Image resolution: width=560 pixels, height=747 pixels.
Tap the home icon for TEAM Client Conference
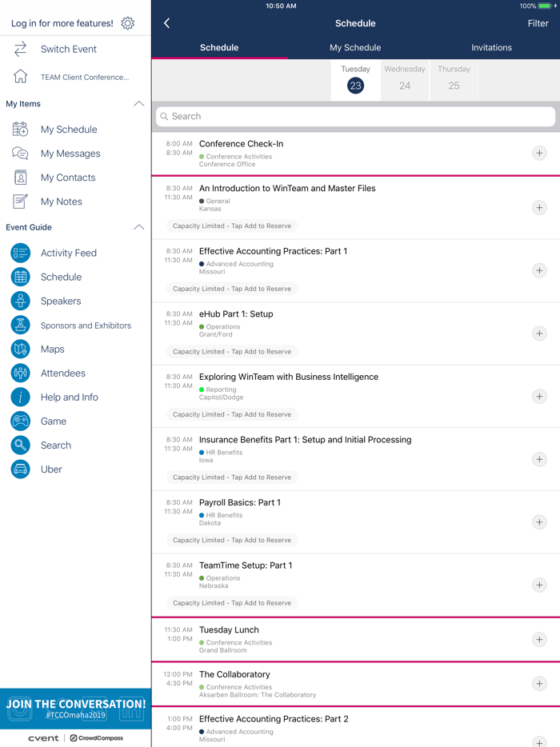[x=21, y=76]
